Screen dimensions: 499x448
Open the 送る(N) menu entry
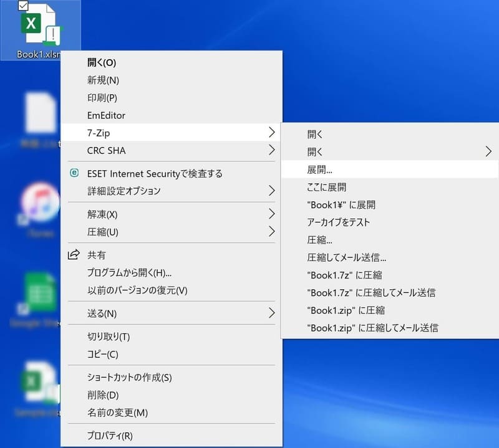coord(172,313)
